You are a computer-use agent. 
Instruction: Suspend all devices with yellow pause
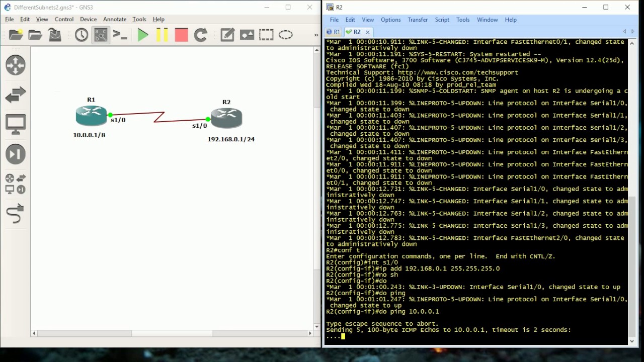coord(162,35)
